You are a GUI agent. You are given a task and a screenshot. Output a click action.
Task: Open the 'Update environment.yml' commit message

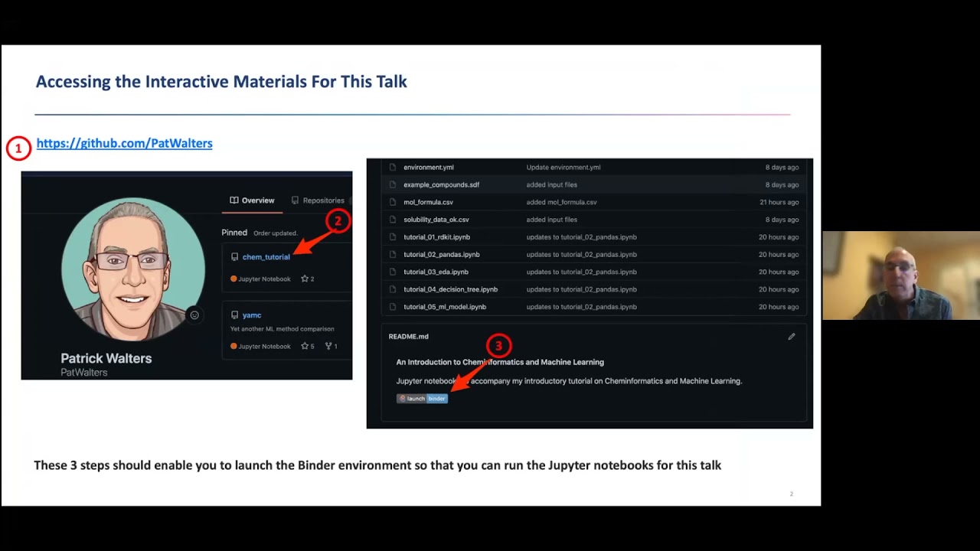563,168
